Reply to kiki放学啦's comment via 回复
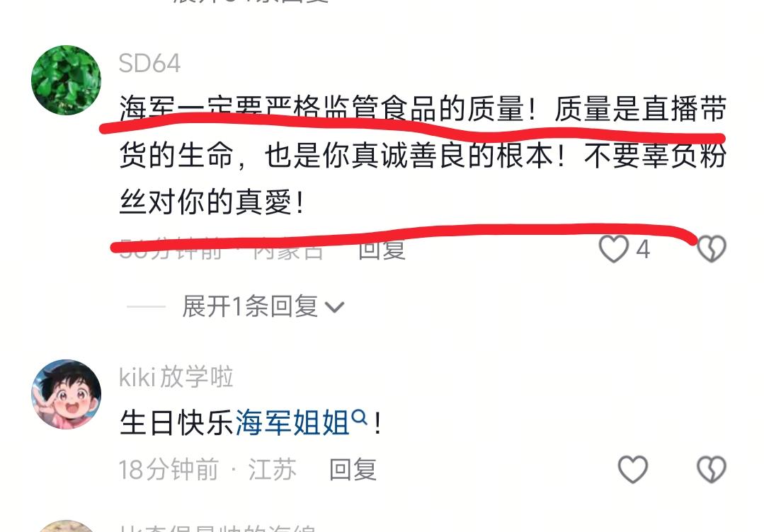The height and width of the screenshot is (532, 764). point(353,469)
